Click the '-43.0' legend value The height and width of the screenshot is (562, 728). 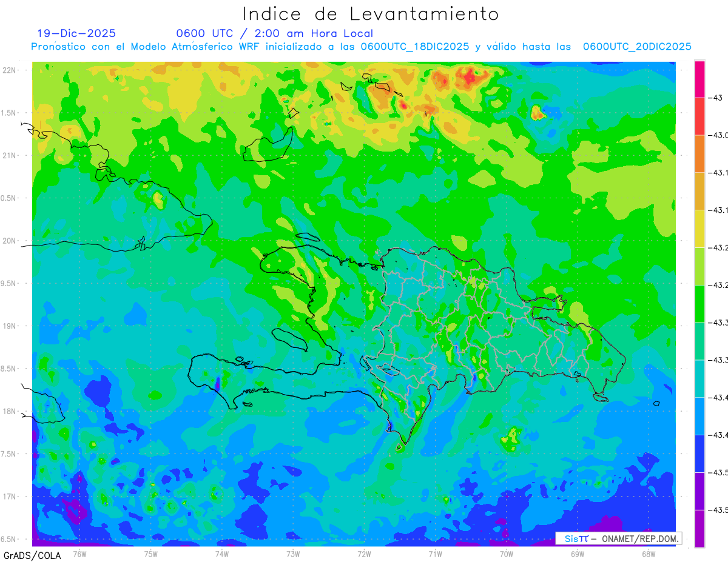[718, 135]
